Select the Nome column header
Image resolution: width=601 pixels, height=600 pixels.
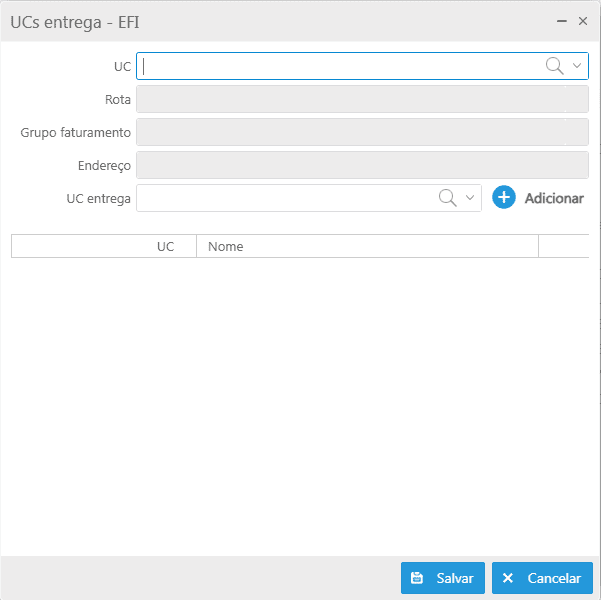click(226, 246)
